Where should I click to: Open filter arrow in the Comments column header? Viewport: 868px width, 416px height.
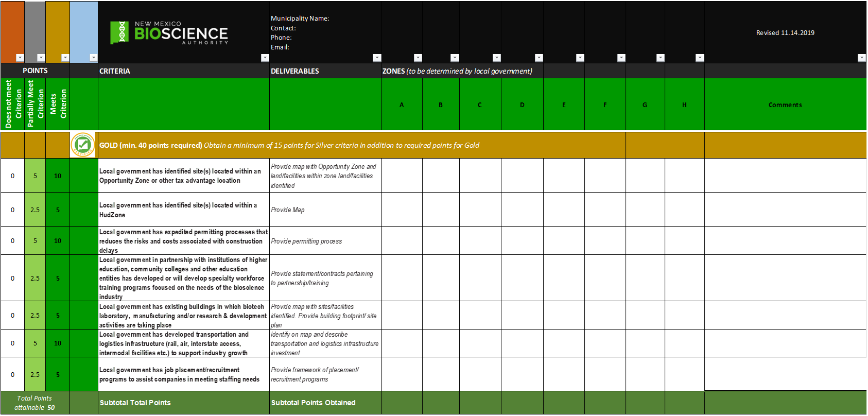pyautogui.click(x=861, y=58)
